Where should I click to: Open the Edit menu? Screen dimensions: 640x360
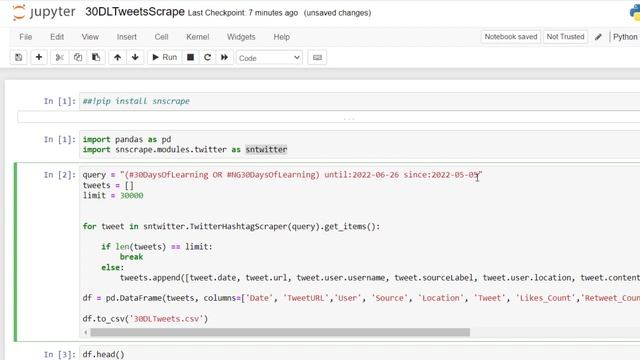point(57,37)
